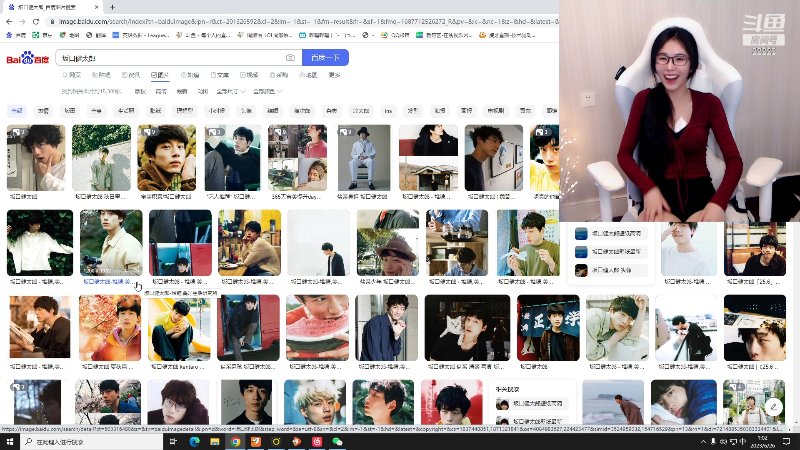
Task: Switch to the 网页 search tab
Action: [x=71, y=75]
